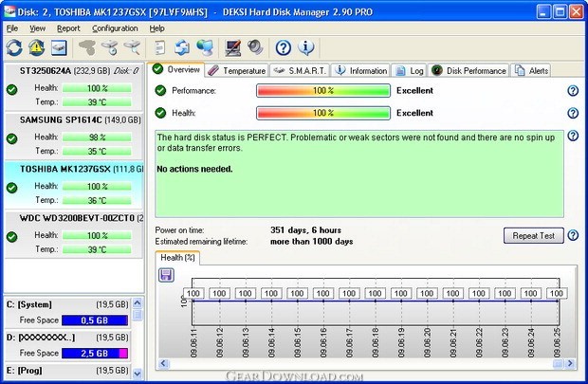Click the disk with magnifier toolbar icon

(x=133, y=47)
